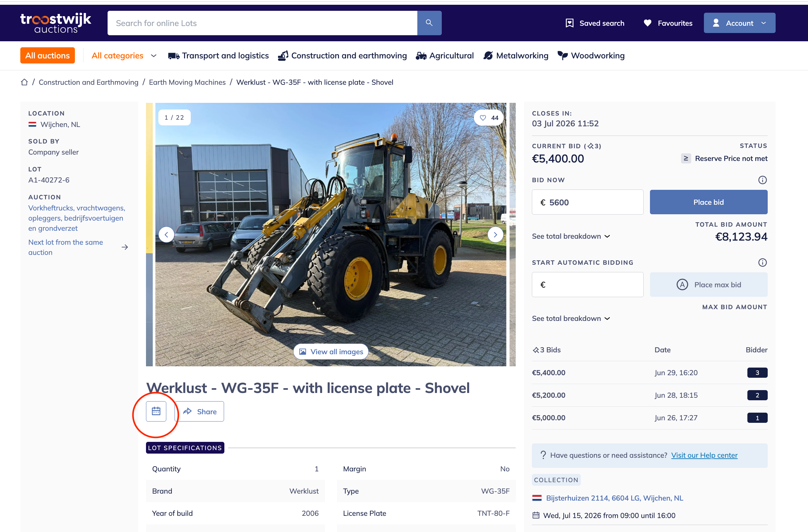808x532 pixels.
Task: Click the search magnifier button
Action: (x=429, y=23)
